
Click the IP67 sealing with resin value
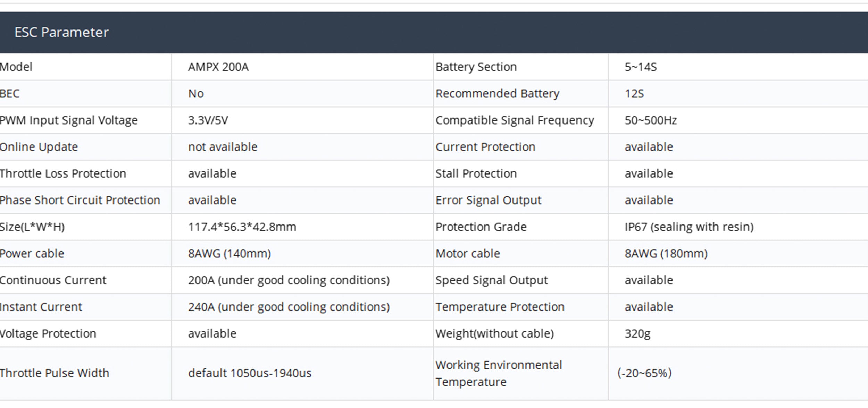pos(689,227)
